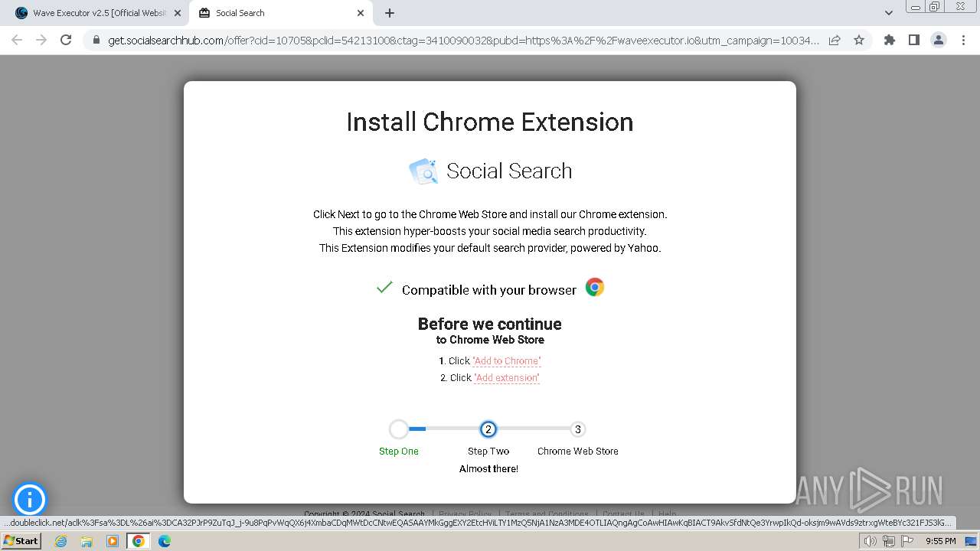Click the browser forward arrow
The width and height of the screenshot is (980, 551).
click(x=41, y=40)
